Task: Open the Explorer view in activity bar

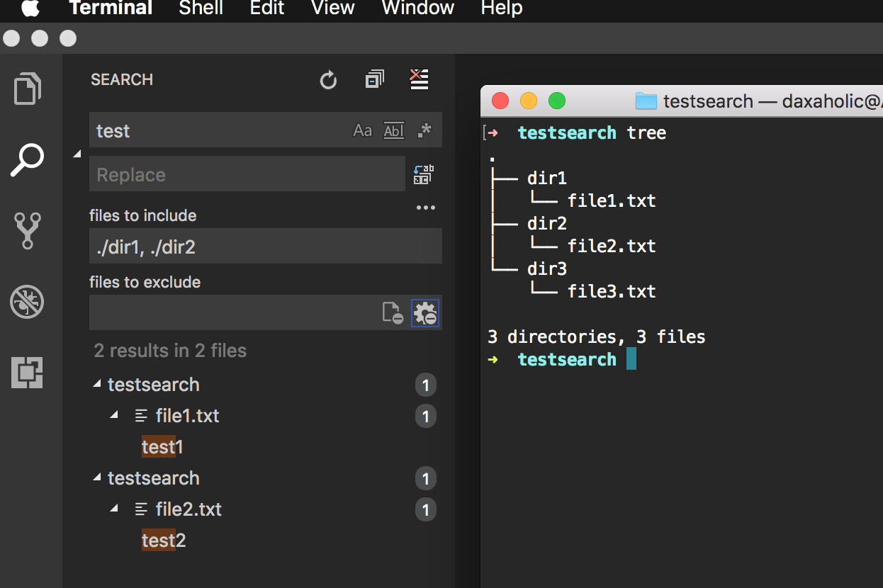Action: [x=28, y=89]
